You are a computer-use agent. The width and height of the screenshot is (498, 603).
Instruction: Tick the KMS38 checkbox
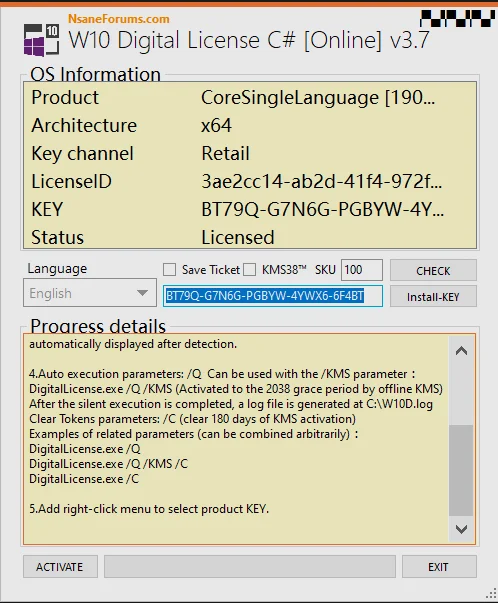click(249, 270)
